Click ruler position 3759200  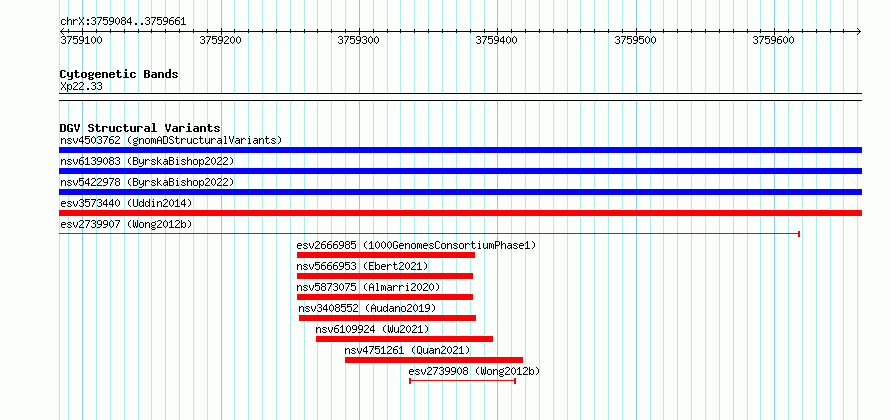point(220,40)
